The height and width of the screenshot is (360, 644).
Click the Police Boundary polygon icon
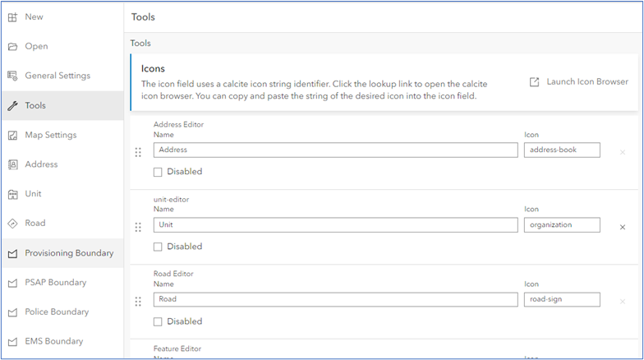pyautogui.click(x=13, y=312)
